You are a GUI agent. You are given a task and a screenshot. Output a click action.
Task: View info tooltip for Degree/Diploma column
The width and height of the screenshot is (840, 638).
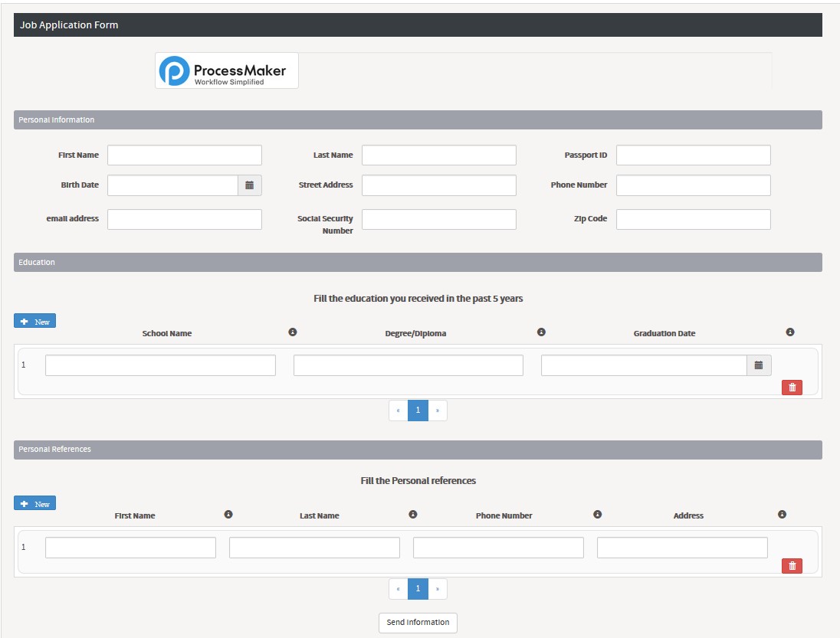pyautogui.click(x=543, y=332)
